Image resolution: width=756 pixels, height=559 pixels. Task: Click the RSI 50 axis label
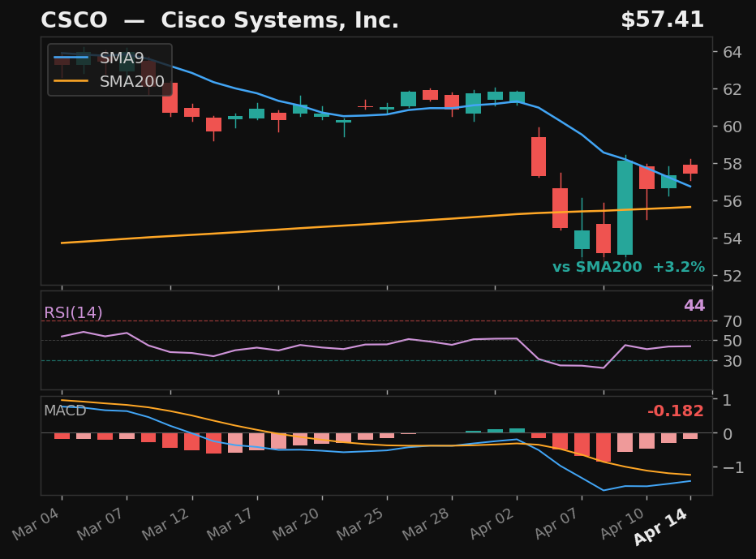[x=732, y=341]
